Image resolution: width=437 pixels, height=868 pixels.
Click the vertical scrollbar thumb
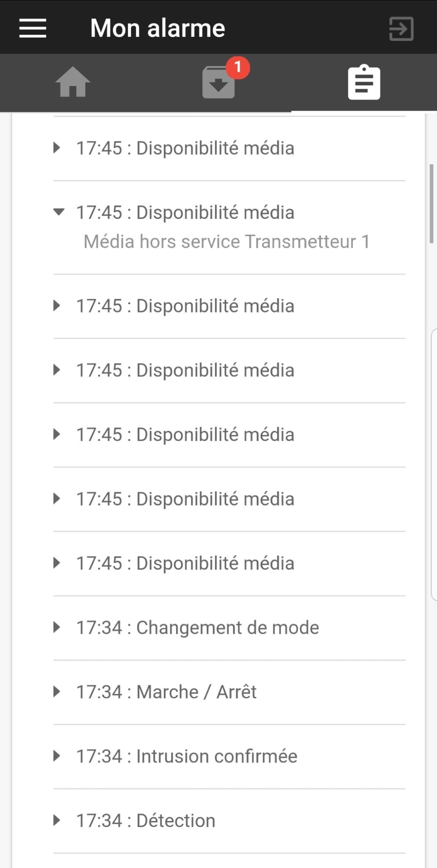pos(431,203)
